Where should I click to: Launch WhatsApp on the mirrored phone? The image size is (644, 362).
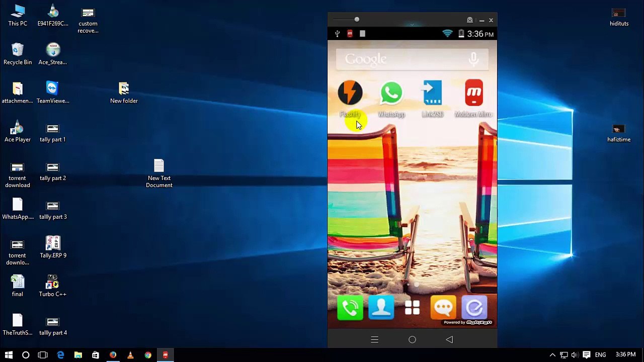click(391, 93)
